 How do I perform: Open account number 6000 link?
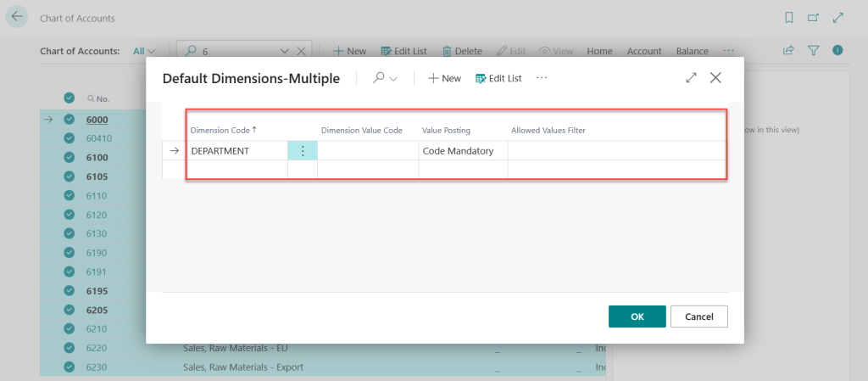pos(97,120)
